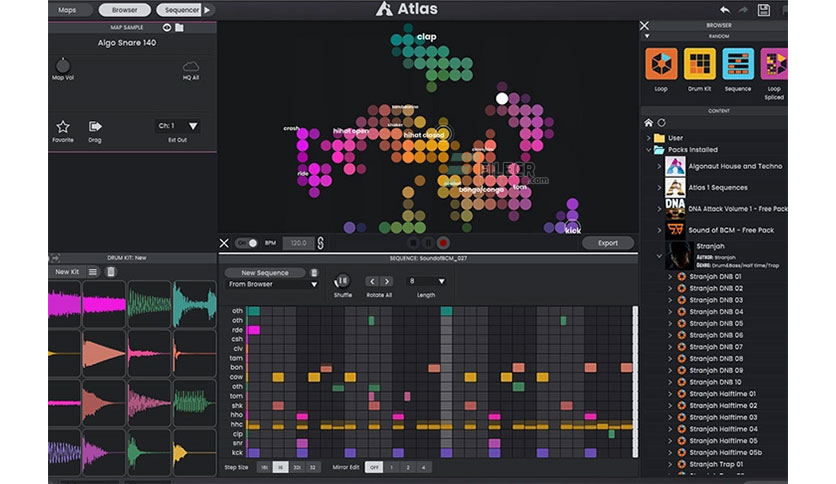The height and width of the screenshot is (484, 836).
Task: Click the HQ All cloud icon
Action: (190, 66)
